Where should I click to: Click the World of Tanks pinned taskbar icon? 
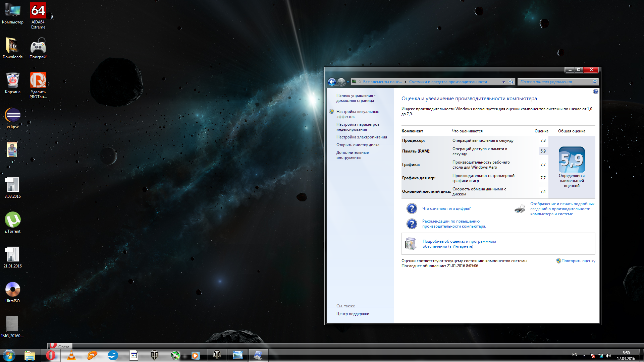coord(154,355)
